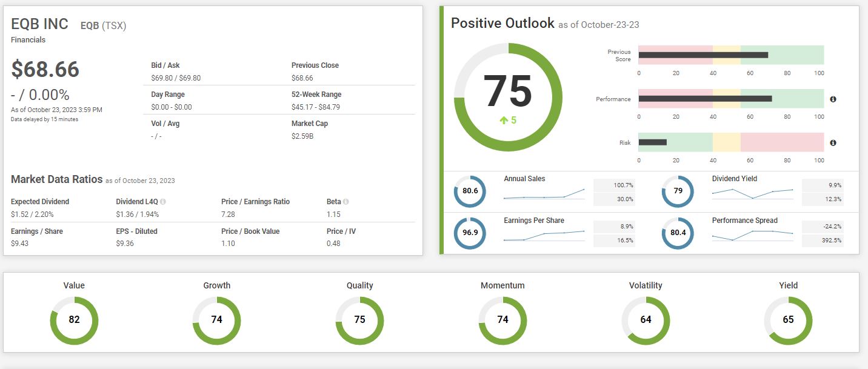This screenshot has width=868, height=369.
Task: Click the Day Range value $0.00 - $0.00
Action: (x=172, y=107)
